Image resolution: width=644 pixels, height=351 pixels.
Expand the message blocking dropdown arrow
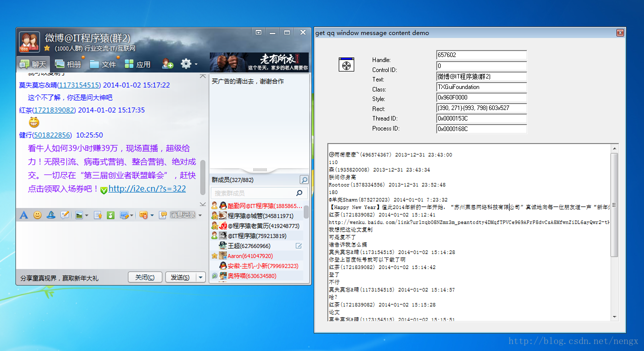pos(152,215)
